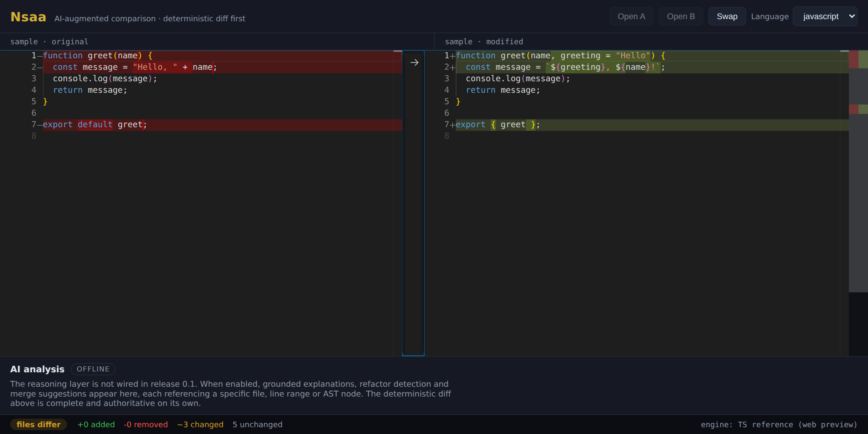
Task: Click 'return message;' in modified pane
Action: tap(503, 90)
